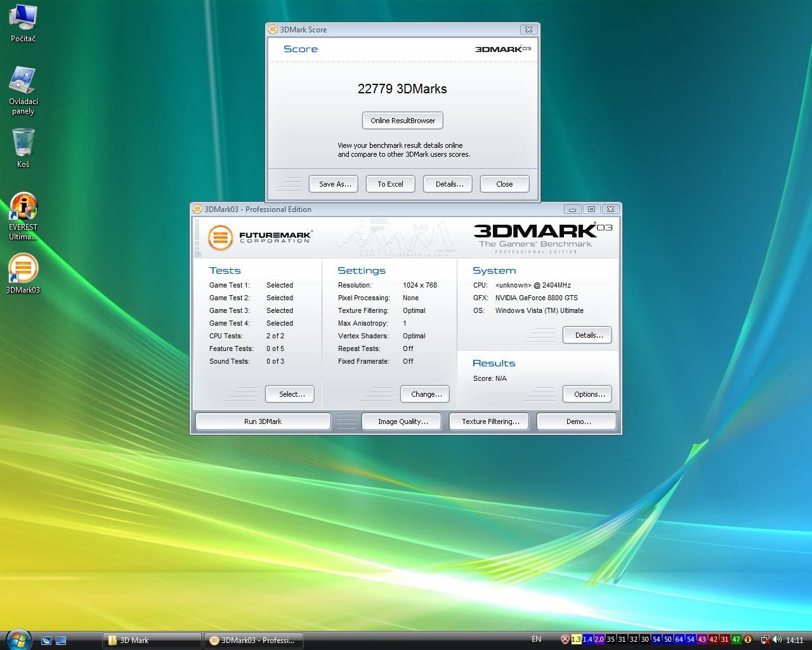
Task: Click the black 35 tray sensor icon
Action: point(610,639)
